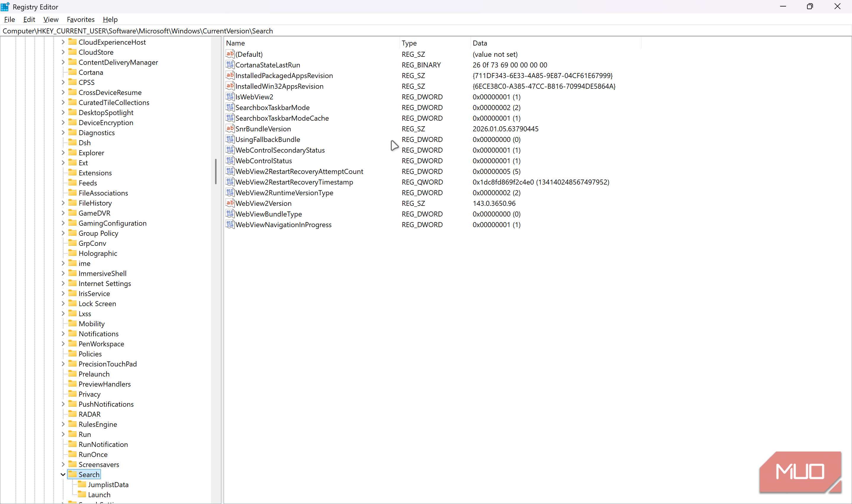Click the icon beside WebView2RestartRecoveryTimestamp
The image size is (852, 504).
tap(230, 182)
